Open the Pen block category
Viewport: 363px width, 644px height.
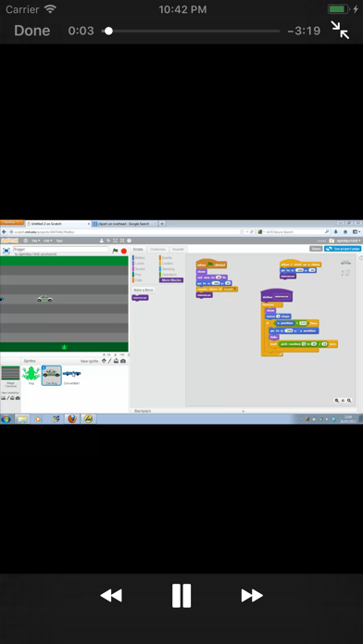138,275
